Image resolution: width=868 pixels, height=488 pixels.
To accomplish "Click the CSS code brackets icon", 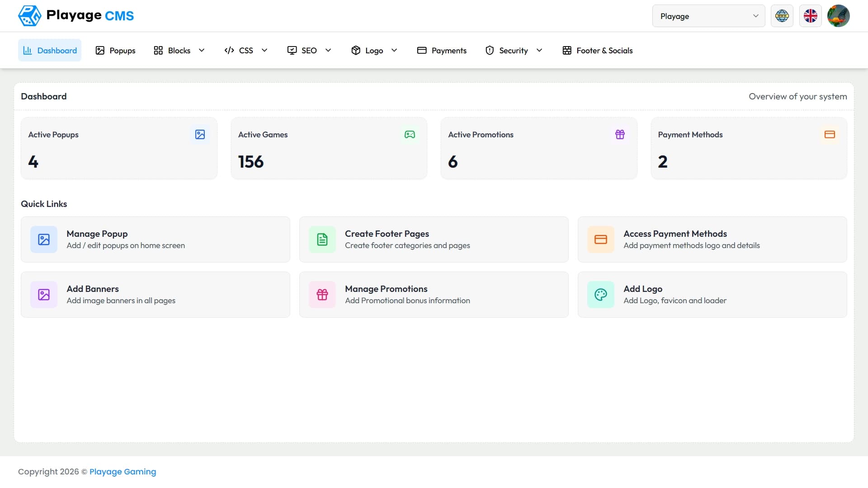I will 229,50.
